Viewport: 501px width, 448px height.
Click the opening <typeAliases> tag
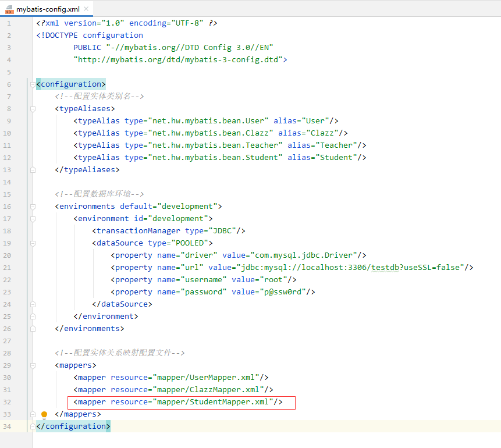[85, 109]
